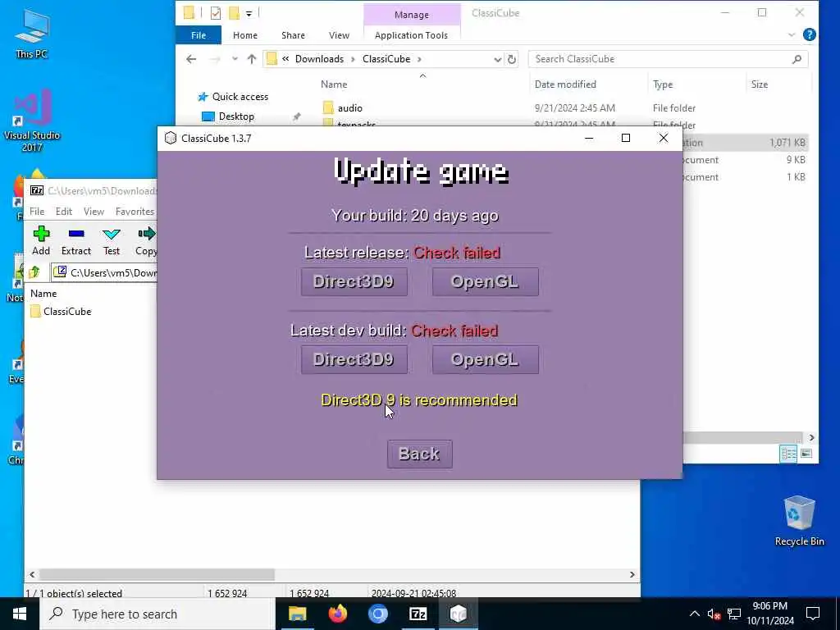Open This PC desktop icon

(32, 34)
